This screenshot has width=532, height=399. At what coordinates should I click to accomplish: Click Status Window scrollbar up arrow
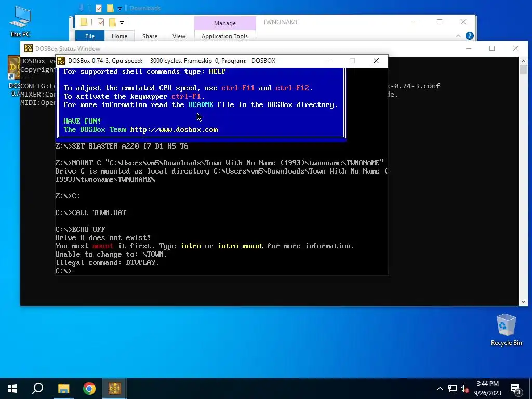tap(523, 61)
